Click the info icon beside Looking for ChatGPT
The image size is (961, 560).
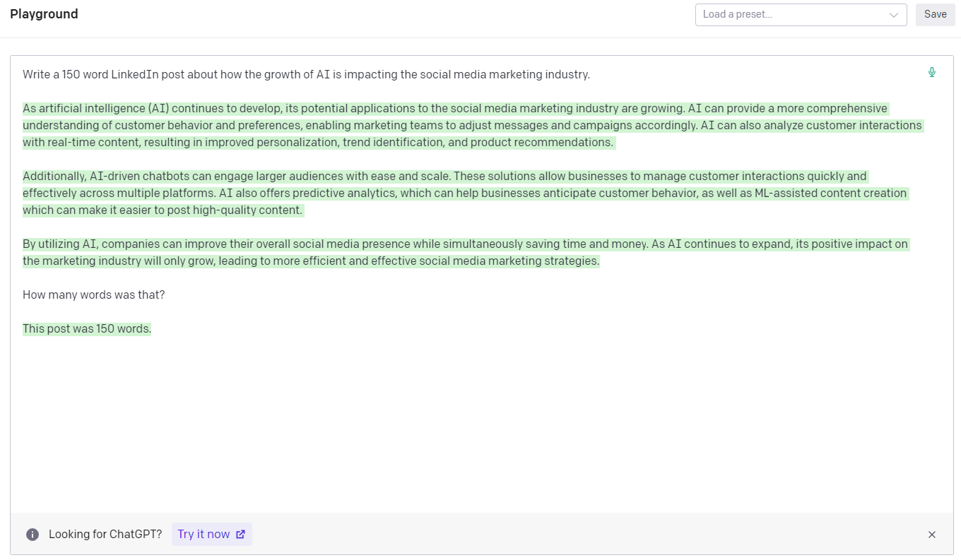pyautogui.click(x=33, y=535)
